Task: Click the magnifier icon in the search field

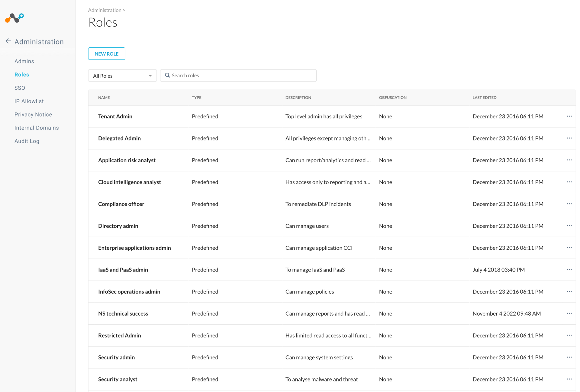Action: [168, 75]
